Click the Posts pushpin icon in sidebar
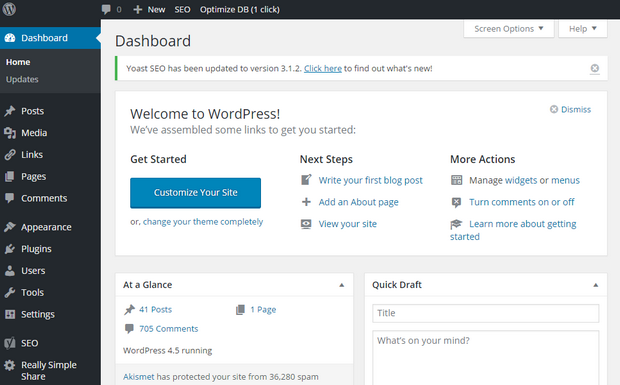The width and height of the screenshot is (620, 385). 9,111
